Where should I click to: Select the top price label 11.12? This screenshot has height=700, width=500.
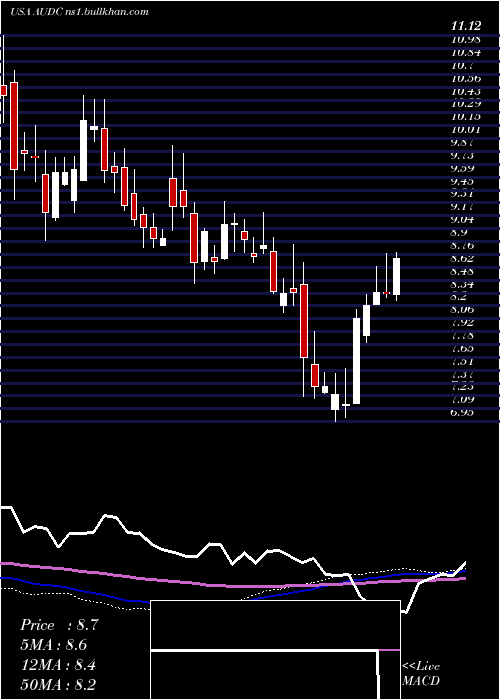[466, 27]
